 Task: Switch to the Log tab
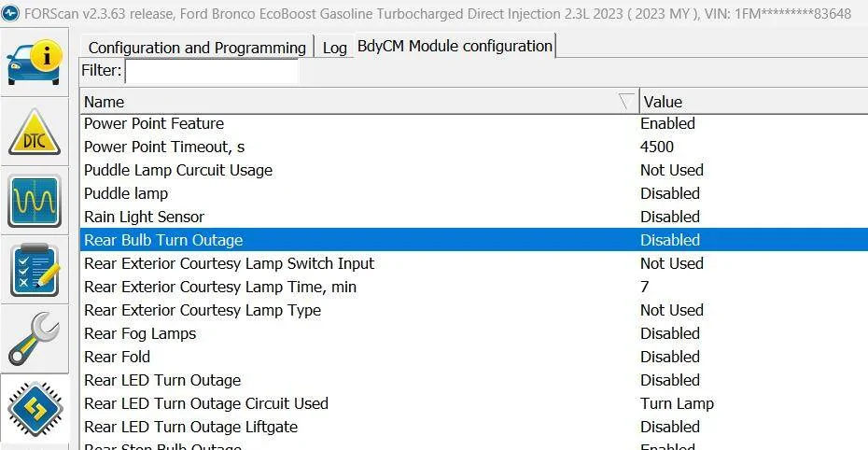pyautogui.click(x=334, y=48)
